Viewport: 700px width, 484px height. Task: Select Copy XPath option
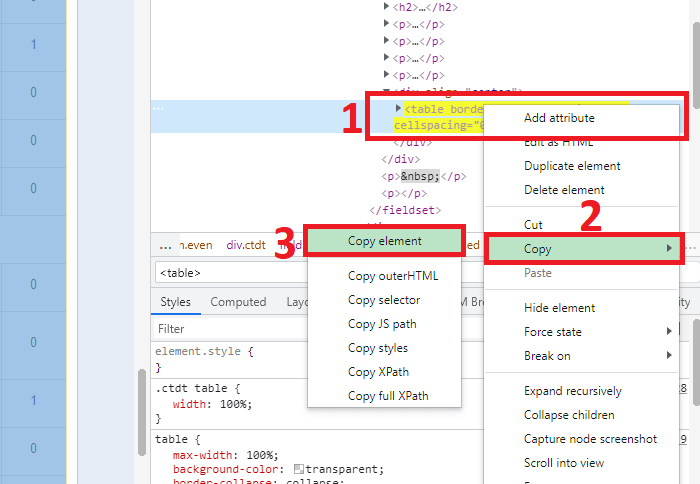tap(378, 372)
